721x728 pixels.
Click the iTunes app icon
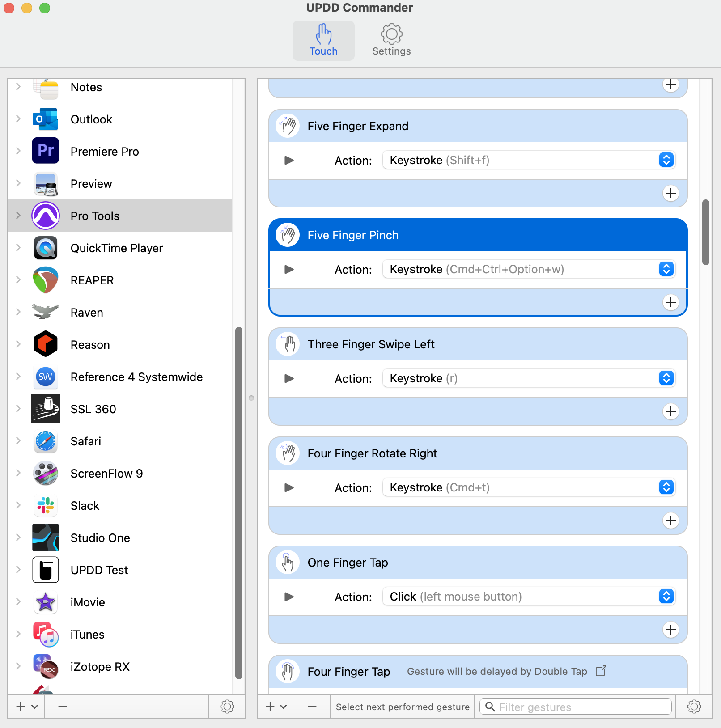pyautogui.click(x=46, y=634)
